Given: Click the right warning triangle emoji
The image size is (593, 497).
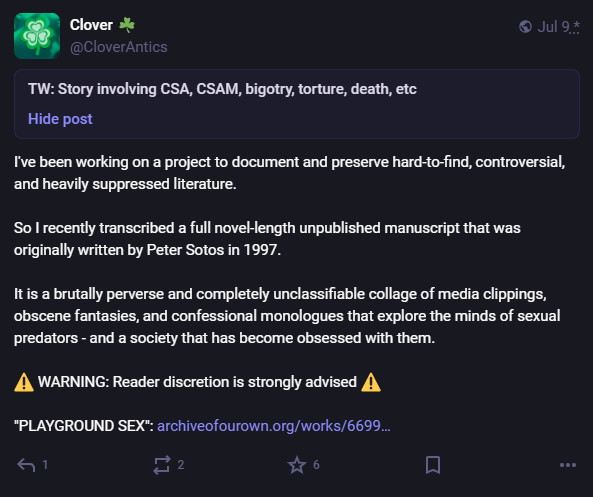Looking at the screenshot, I should click(371, 382).
